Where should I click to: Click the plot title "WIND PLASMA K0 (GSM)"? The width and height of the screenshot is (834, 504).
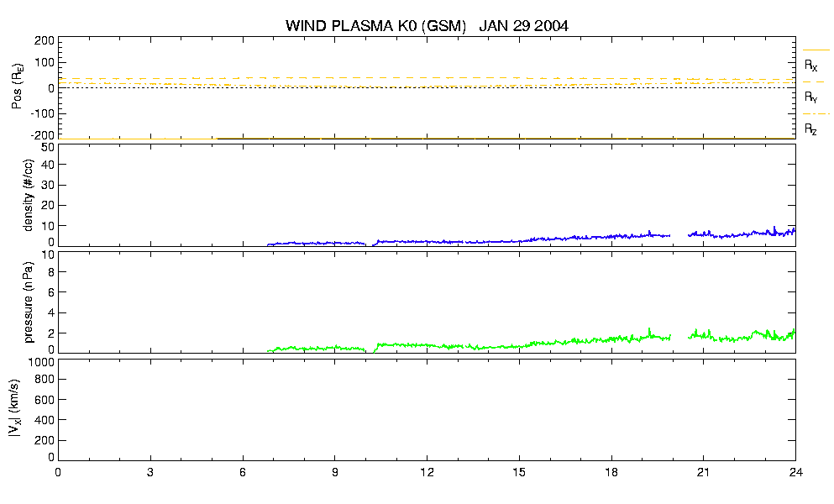pos(375,25)
